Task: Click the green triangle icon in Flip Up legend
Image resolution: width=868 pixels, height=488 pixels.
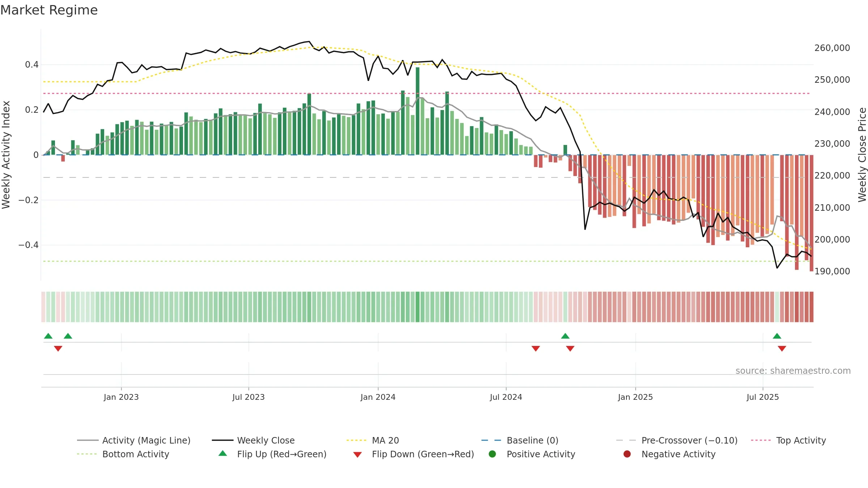Action: tap(223, 453)
